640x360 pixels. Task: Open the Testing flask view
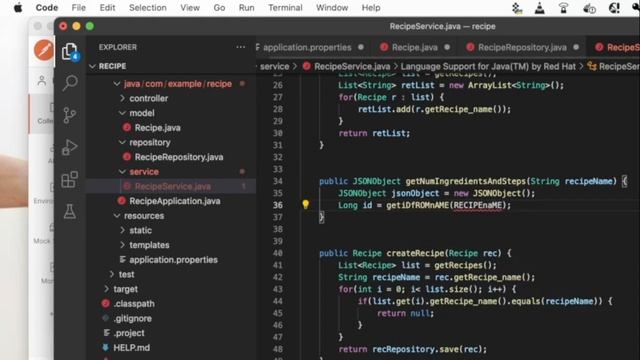coord(70,211)
